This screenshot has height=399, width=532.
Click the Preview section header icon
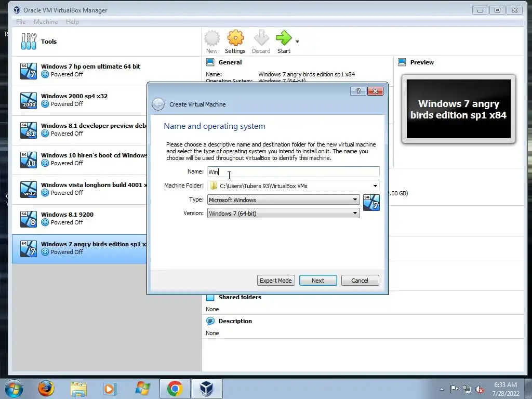pos(402,62)
